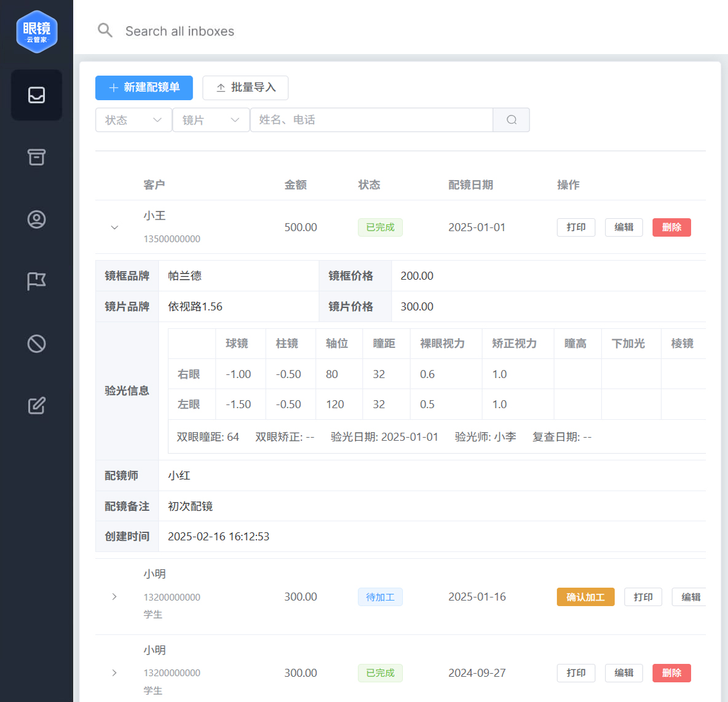Delete the 小王 order with 删除
This screenshot has width=728, height=702.
[x=671, y=227]
